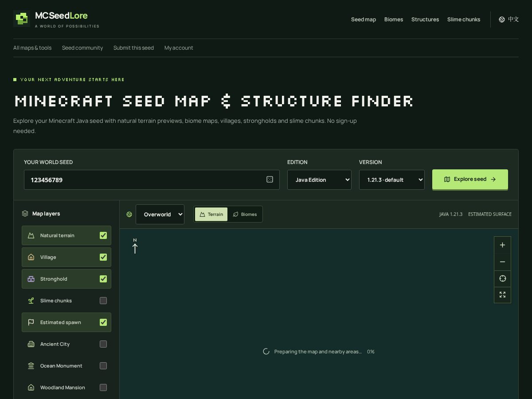Recenter map with the crosshair button
This screenshot has height=399, width=532.
[502, 278]
